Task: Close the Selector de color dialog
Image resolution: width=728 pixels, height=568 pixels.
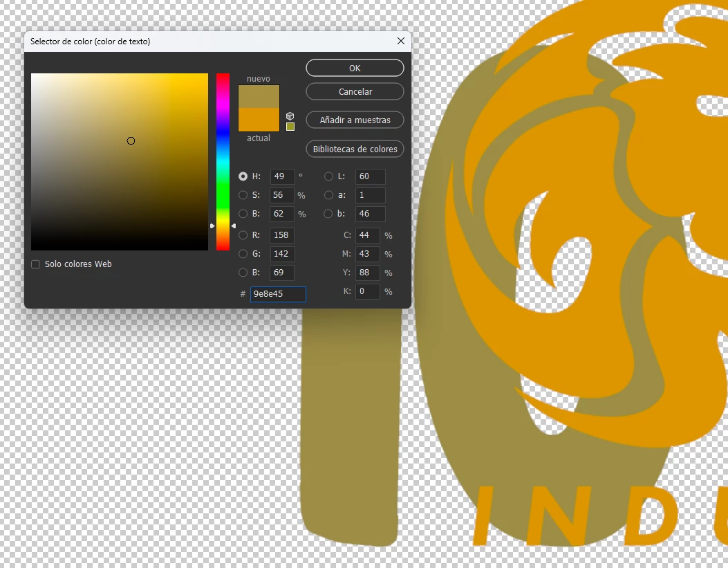Action: (401, 42)
